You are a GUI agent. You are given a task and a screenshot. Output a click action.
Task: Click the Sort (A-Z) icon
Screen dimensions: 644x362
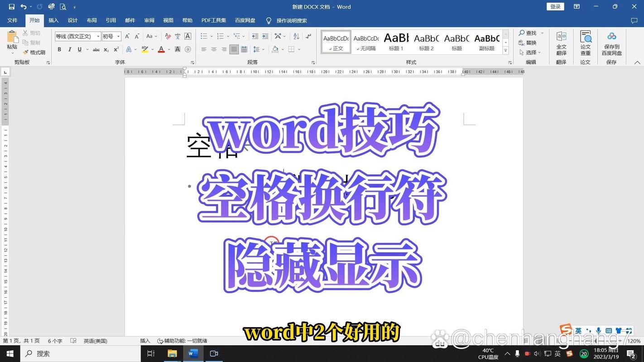(x=296, y=36)
